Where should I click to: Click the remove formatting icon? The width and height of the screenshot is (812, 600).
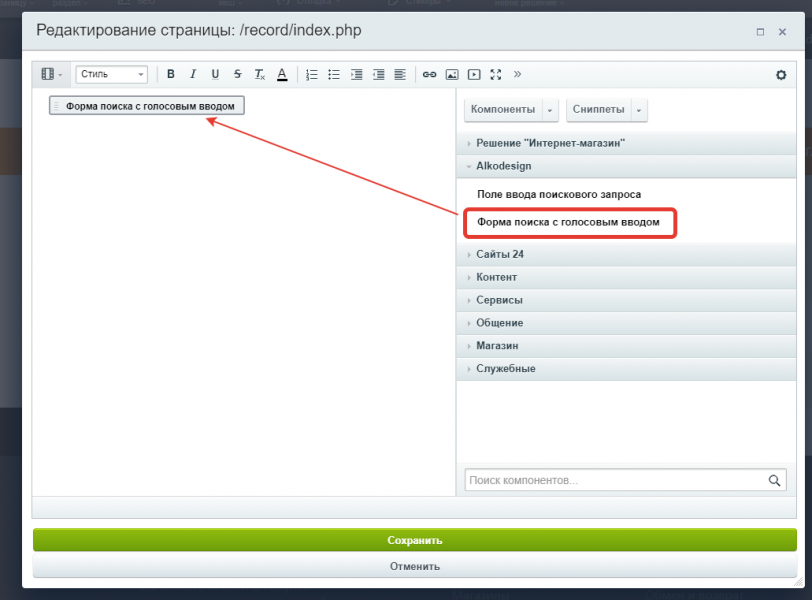tap(259, 74)
